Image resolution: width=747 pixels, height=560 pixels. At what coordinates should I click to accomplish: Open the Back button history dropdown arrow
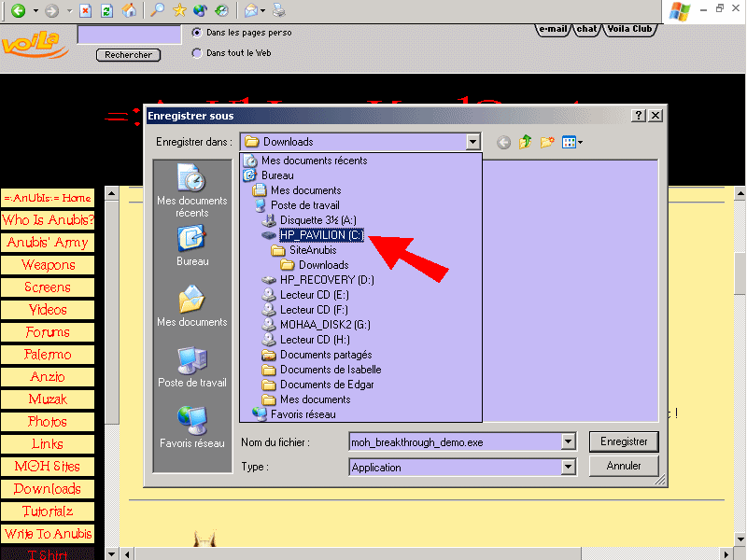[x=35, y=10]
